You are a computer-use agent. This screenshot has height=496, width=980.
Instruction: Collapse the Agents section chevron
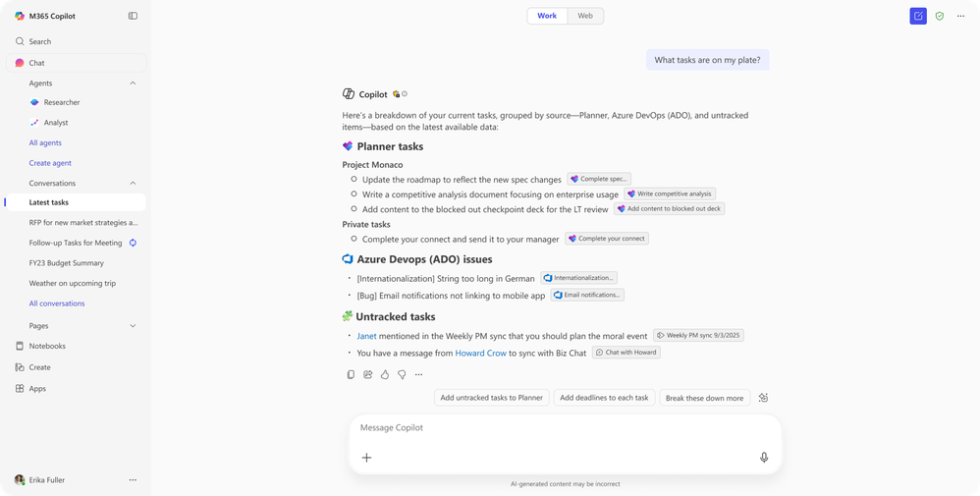coord(133,83)
